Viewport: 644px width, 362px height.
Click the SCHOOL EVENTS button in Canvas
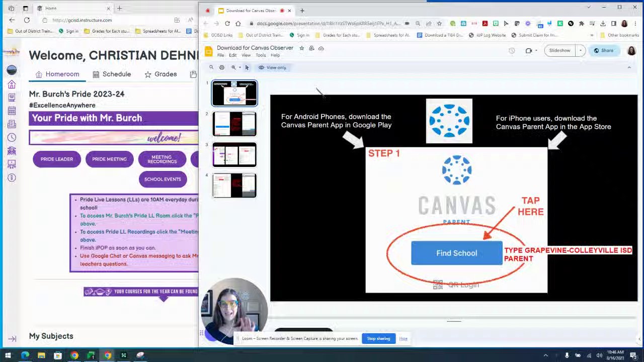tap(163, 179)
